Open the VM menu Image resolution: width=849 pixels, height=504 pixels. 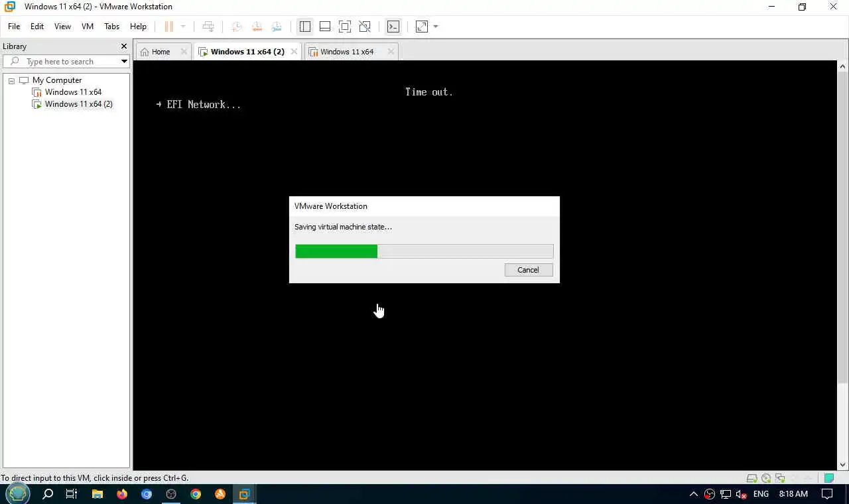tap(88, 27)
